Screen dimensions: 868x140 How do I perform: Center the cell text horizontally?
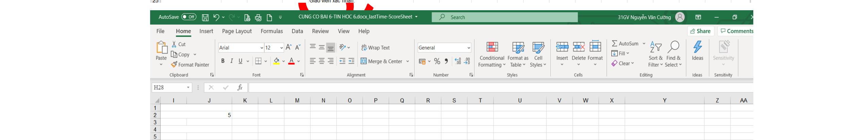point(322,61)
